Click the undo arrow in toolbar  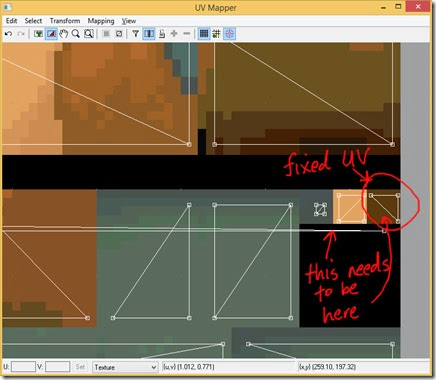[8, 34]
